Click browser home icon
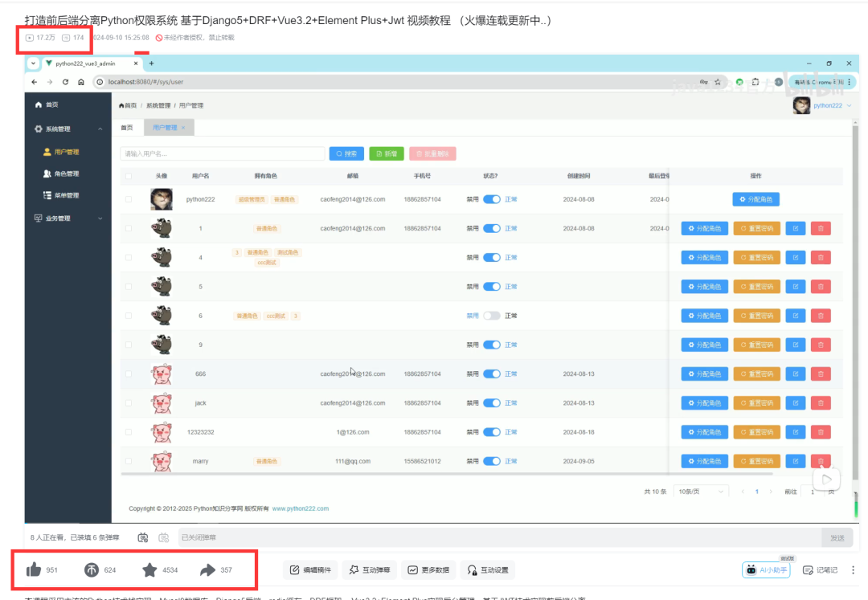 coord(81,82)
